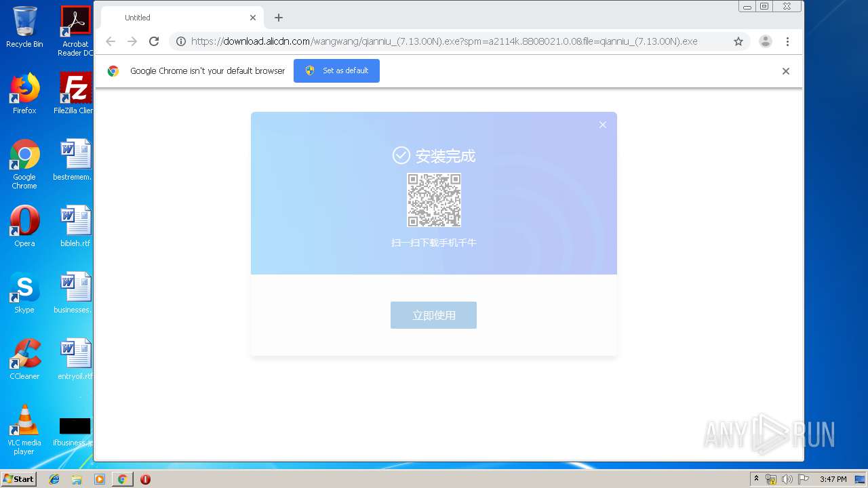Image resolution: width=868 pixels, height=488 pixels.
Task: Bookmark this page with the star
Action: (738, 41)
